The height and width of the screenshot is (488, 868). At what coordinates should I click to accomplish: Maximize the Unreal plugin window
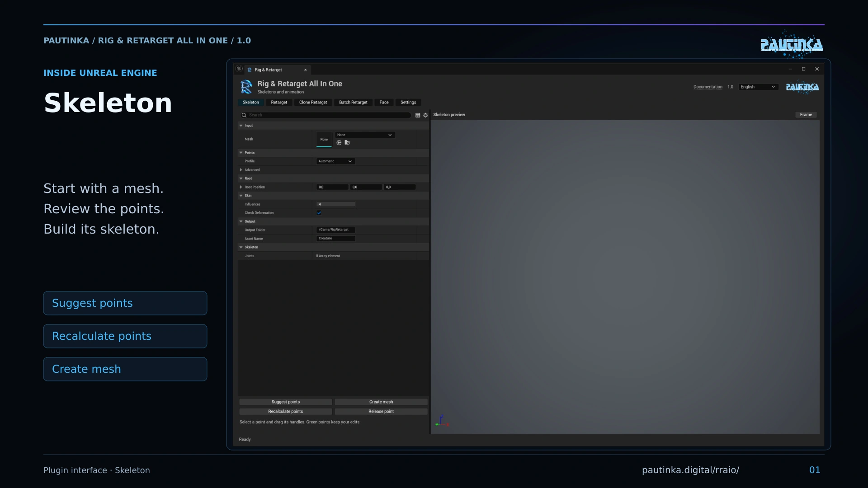(x=803, y=69)
